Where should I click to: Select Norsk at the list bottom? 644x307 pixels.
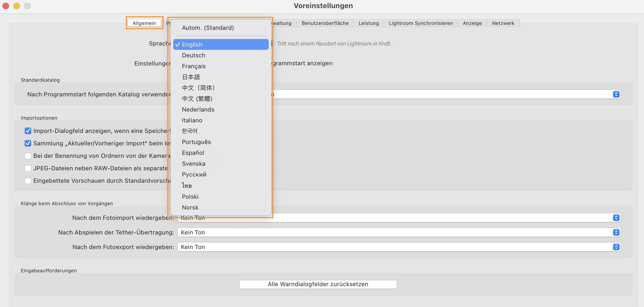190,207
